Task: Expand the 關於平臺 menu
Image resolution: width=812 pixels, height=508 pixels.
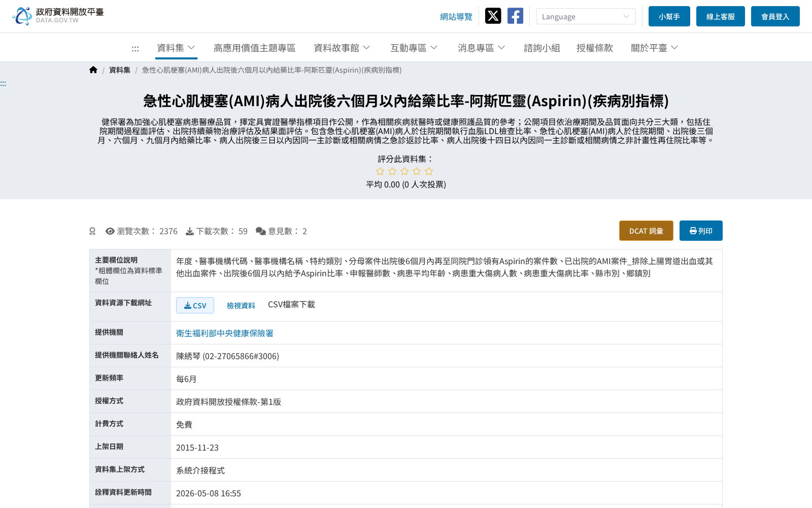Action: point(655,48)
